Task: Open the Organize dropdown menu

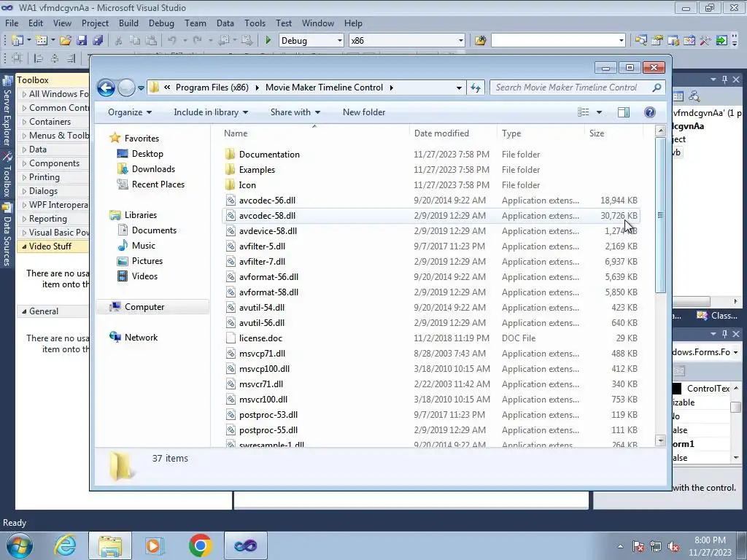Action: 130,112
